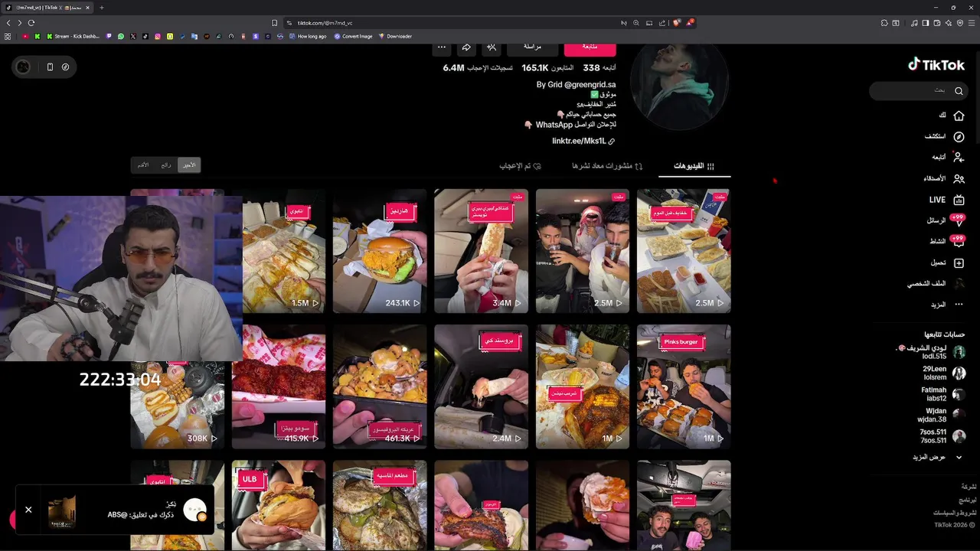
Task: Open the video with 461.3K views
Action: [x=380, y=386]
